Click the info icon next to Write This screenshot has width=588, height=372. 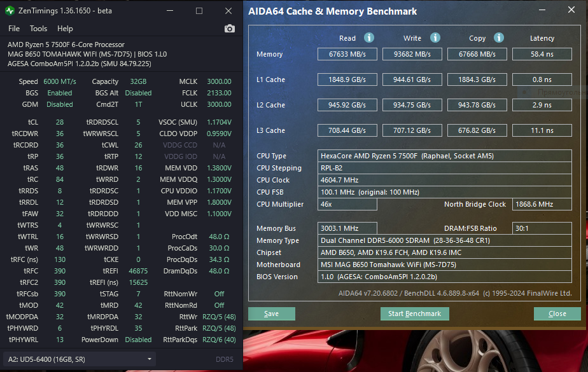coord(435,38)
